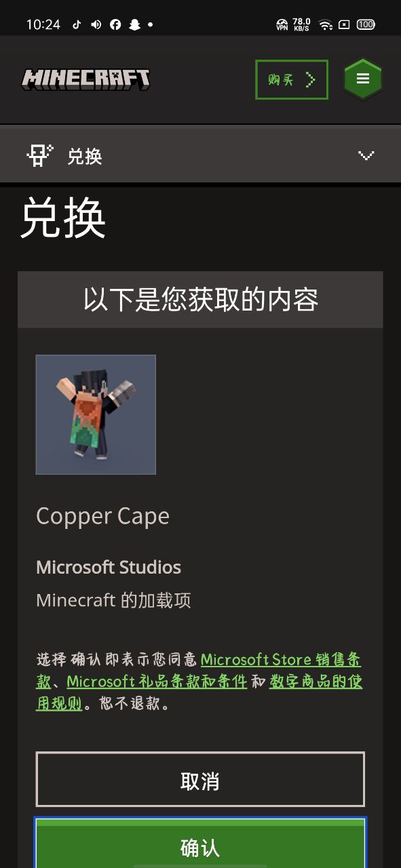Tap the battery level indicator
The image size is (401, 868).
[x=366, y=24]
